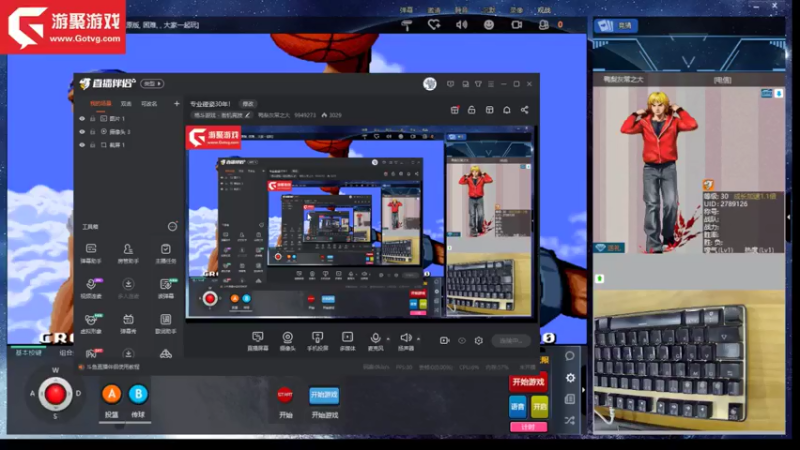
Task: Open the mode pill next to 直播伴侣 logo
Action: coord(152,84)
